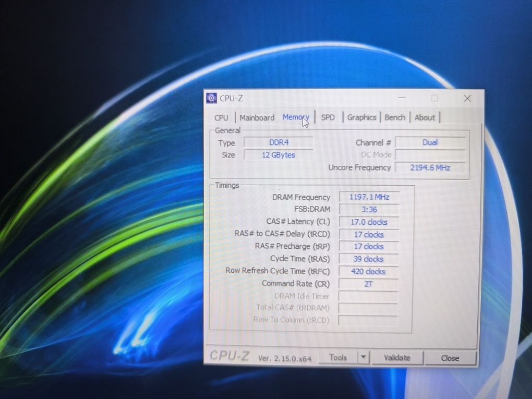Screen dimensions: 532x399
Task: Switch to the Graphics tab
Action: point(361,117)
